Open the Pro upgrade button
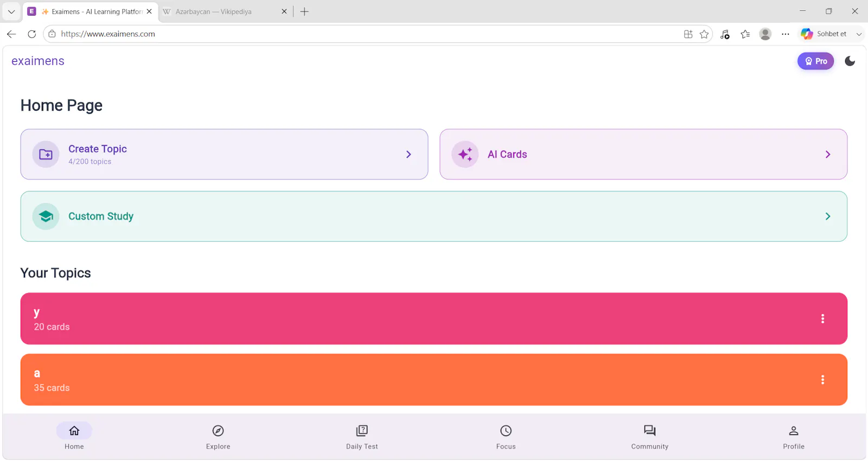 click(x=815, y=61)
